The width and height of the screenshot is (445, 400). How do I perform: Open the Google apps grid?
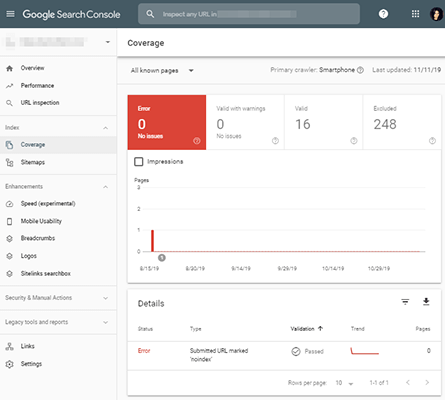click(x=415, y=14)
